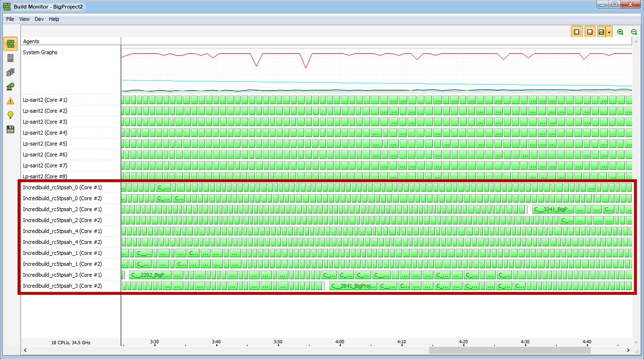Select the Lp-sarit2 (Core #7) row
This screenshot has width=644, height=359.
[x=45, y=165]
